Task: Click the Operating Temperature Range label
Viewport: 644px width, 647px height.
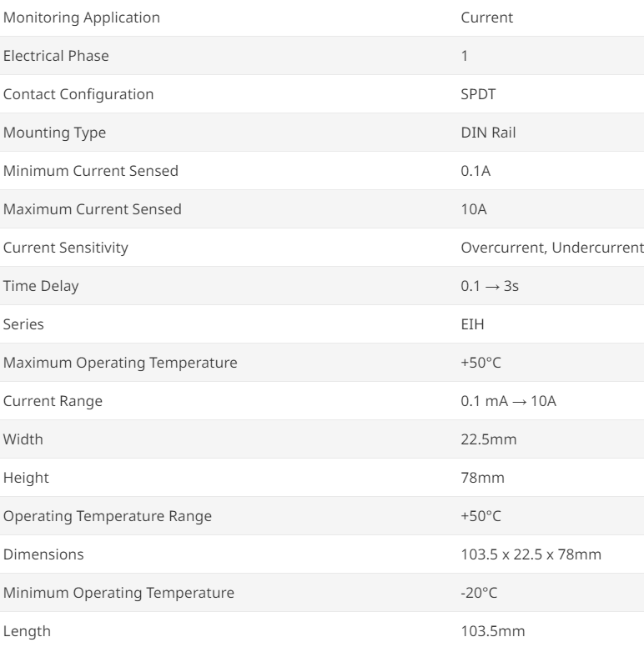Action: (108, 516)
